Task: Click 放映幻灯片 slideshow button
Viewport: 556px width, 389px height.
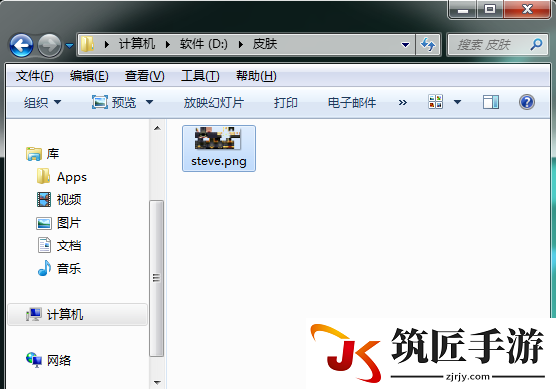Action: [213, 102]
